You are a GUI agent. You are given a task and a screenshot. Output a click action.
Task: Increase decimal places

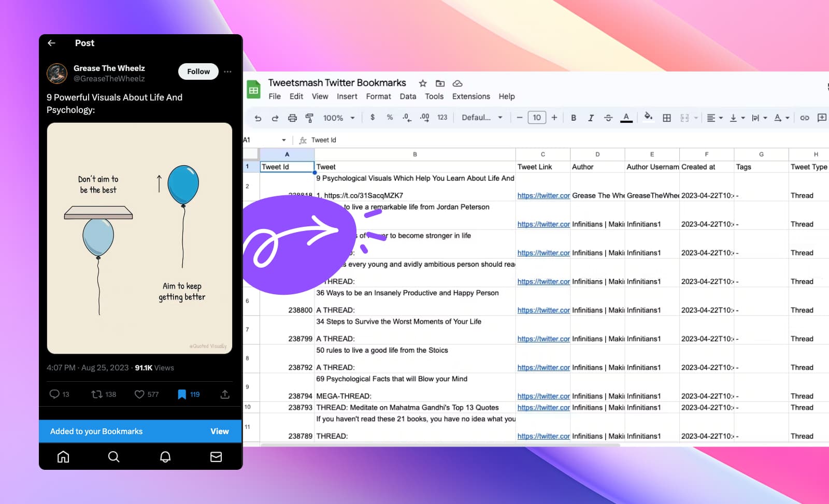(x=424, y=118)
